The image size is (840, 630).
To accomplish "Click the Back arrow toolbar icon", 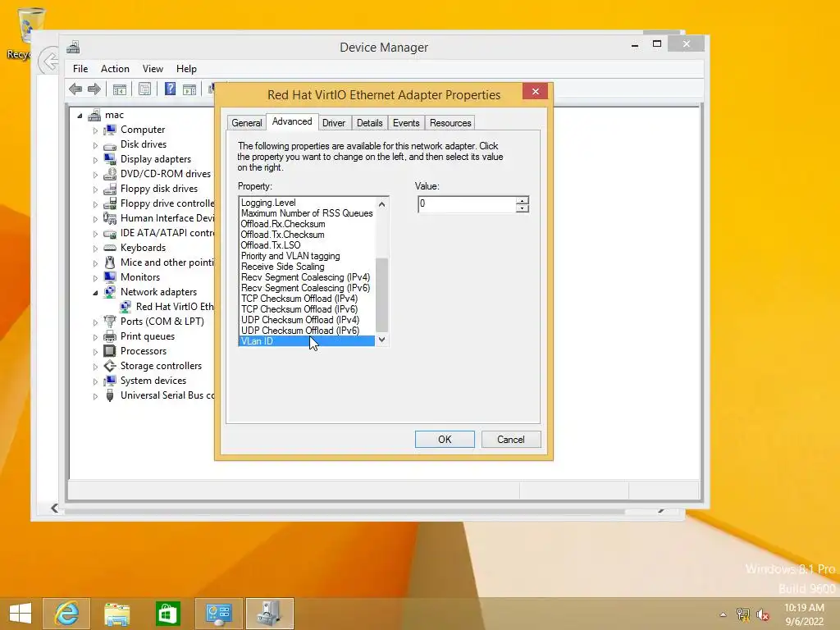I will click(x=75, y=89).
